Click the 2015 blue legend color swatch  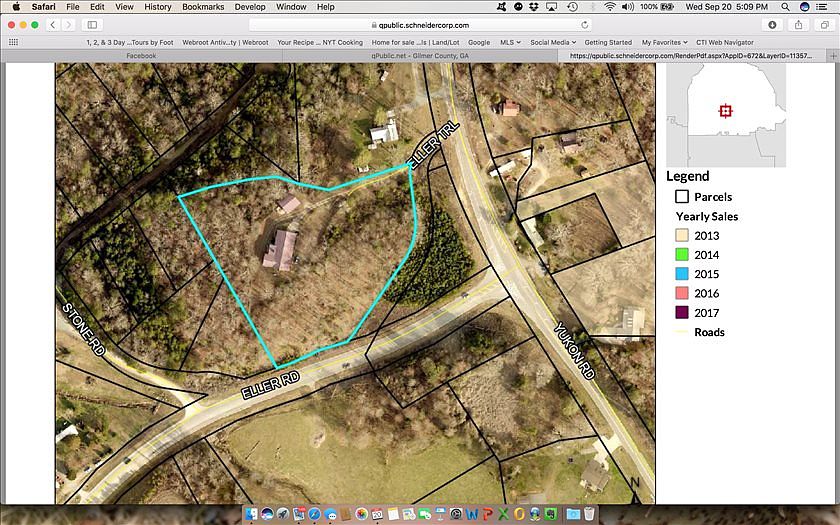coord(683,274)
